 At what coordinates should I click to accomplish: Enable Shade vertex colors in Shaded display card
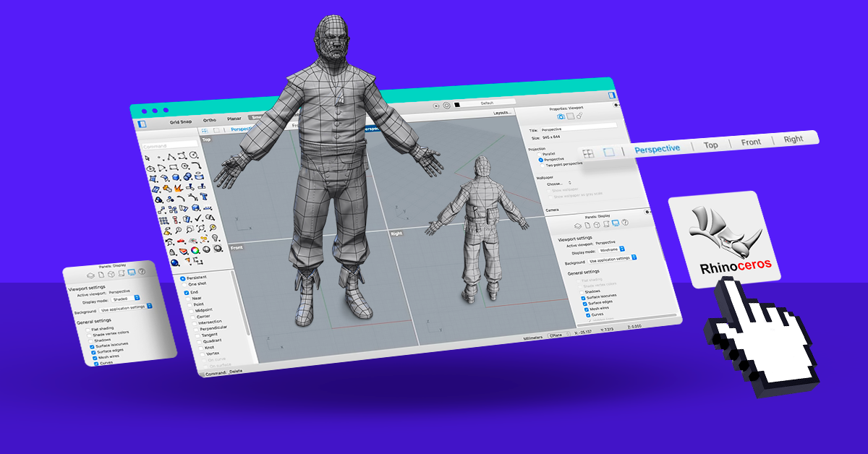[x=89, y=335]
